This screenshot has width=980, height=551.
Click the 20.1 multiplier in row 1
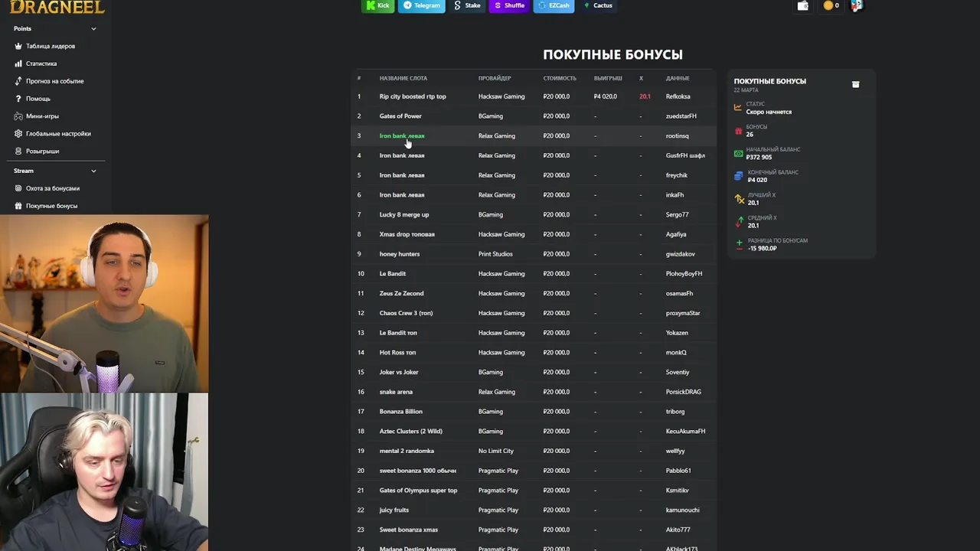(645, 96)
